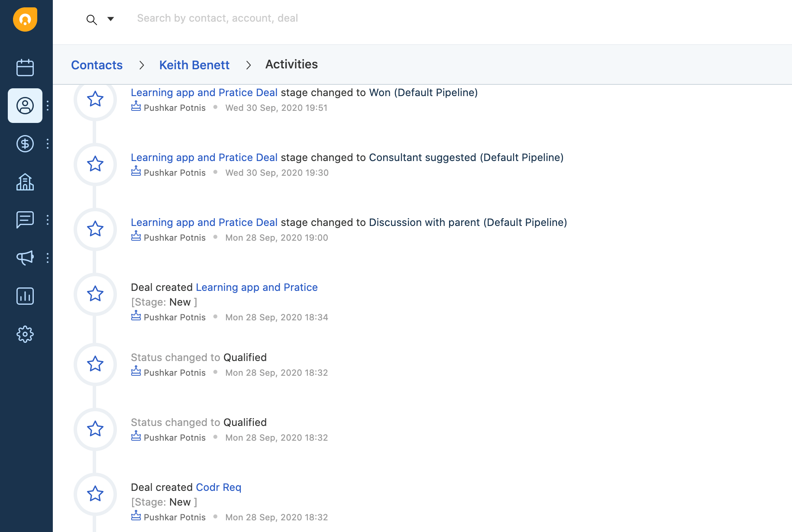This screenshot has width=792, height=532.
Task: Open 'Learning app and Pratice' deal created link
Action: (x=257, y=287)
